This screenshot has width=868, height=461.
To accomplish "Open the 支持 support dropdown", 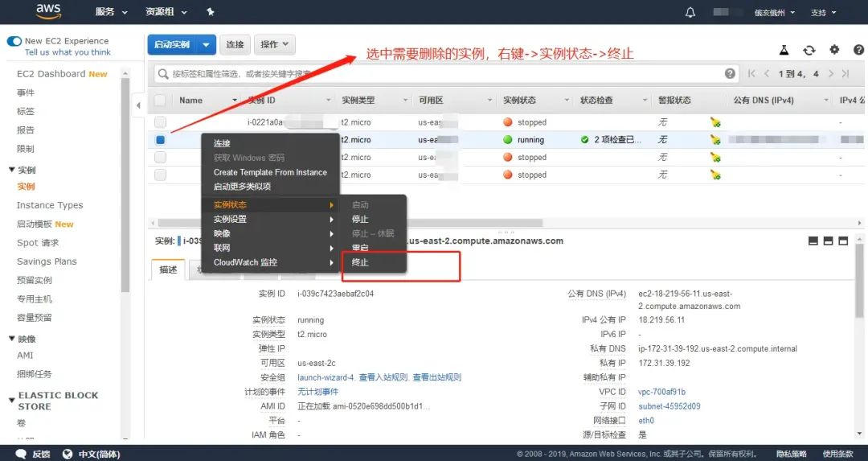I will [x=824, y=12].
